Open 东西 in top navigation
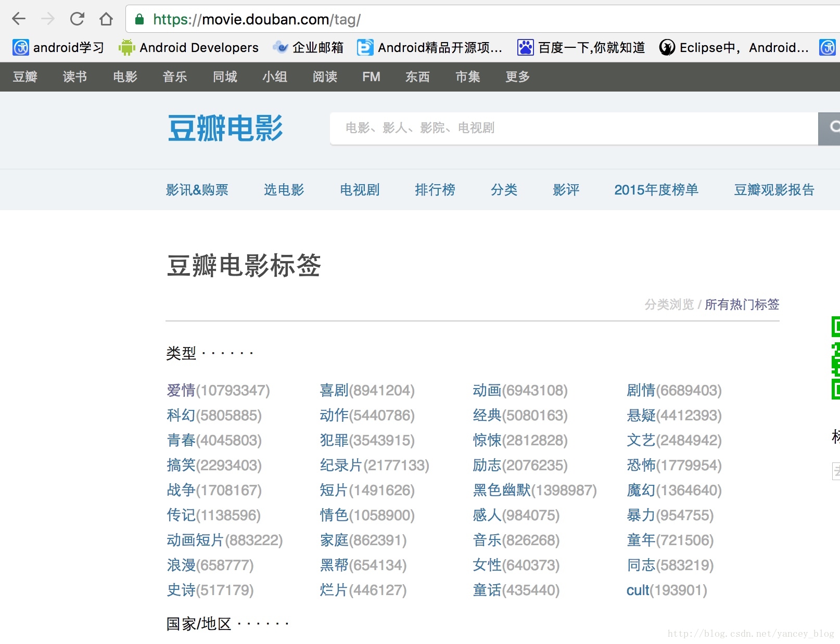 (x=417, y=77)
